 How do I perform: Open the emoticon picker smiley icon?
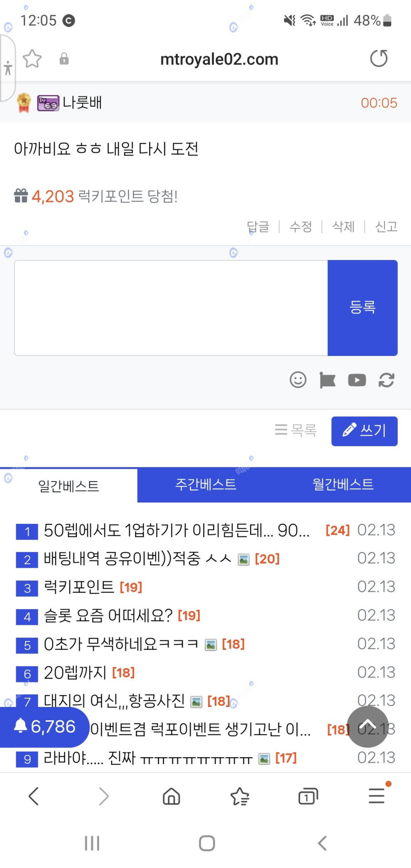[x=298, y=380]
